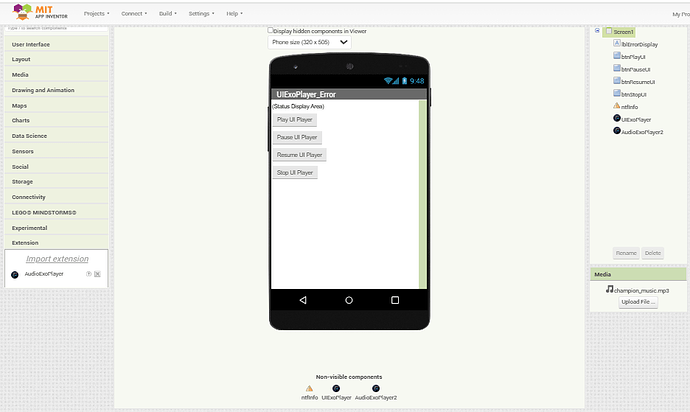The image size is (690, 412).
Task: Tap the phone Back navigation icon
Action: click(x=303, y=300)
